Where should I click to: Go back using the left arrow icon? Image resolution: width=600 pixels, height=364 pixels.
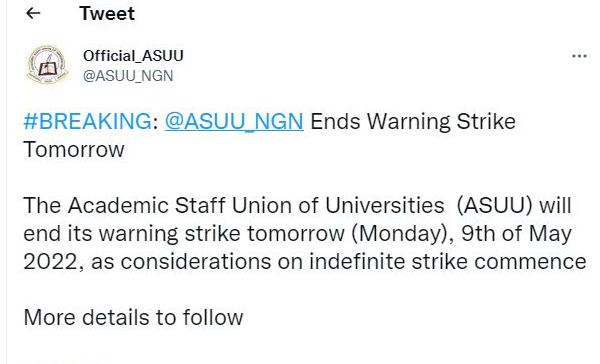[33, 13]
